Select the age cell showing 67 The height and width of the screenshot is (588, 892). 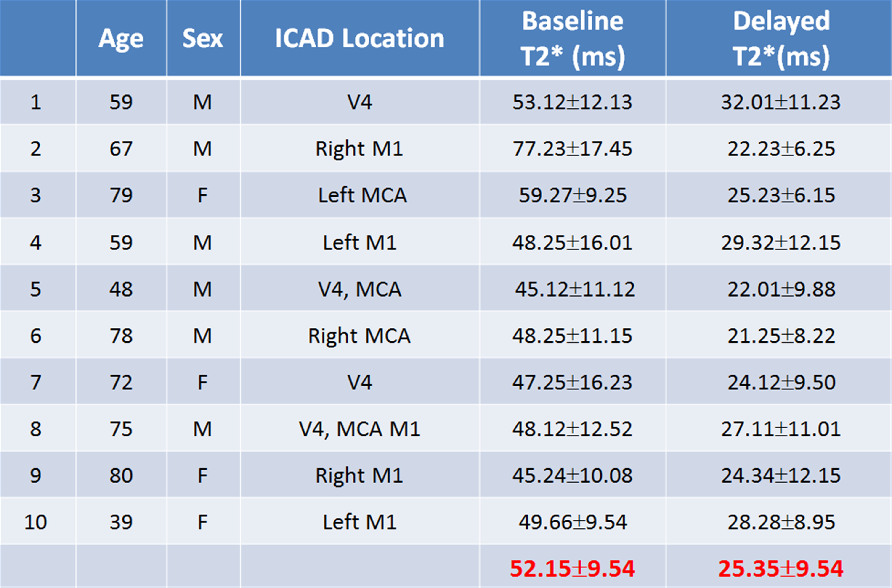(x=121, y=149)
